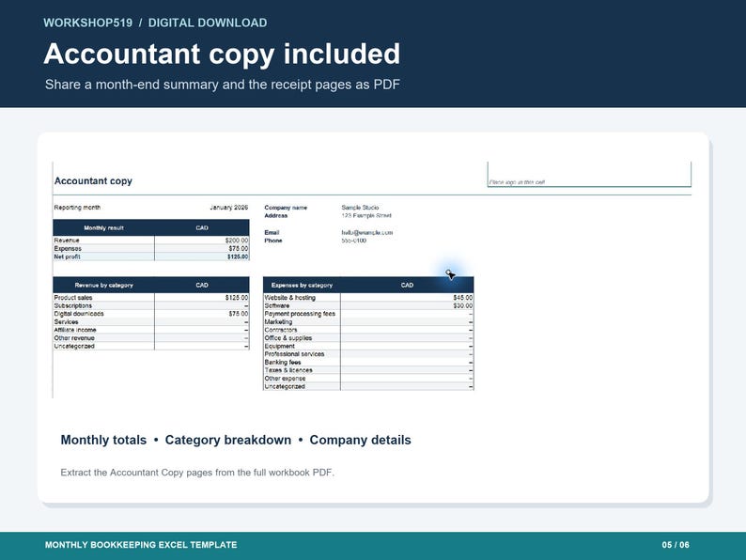Screen dimensions: 746x560
Task: Click the 'Address' label
Action: 276,215
